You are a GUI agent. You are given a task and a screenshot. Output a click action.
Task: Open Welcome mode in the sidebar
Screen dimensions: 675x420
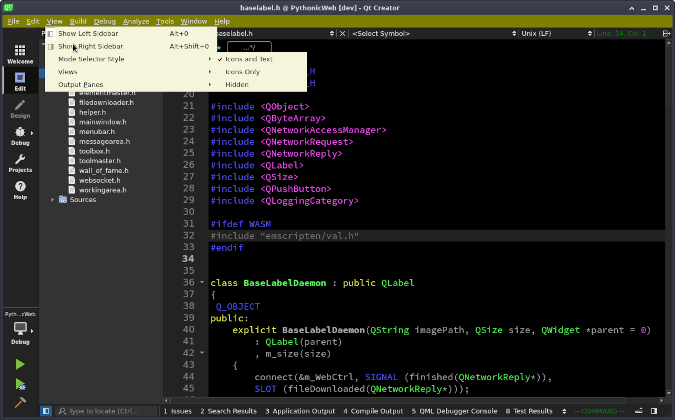pyautogui.click(x=20, y=52)
